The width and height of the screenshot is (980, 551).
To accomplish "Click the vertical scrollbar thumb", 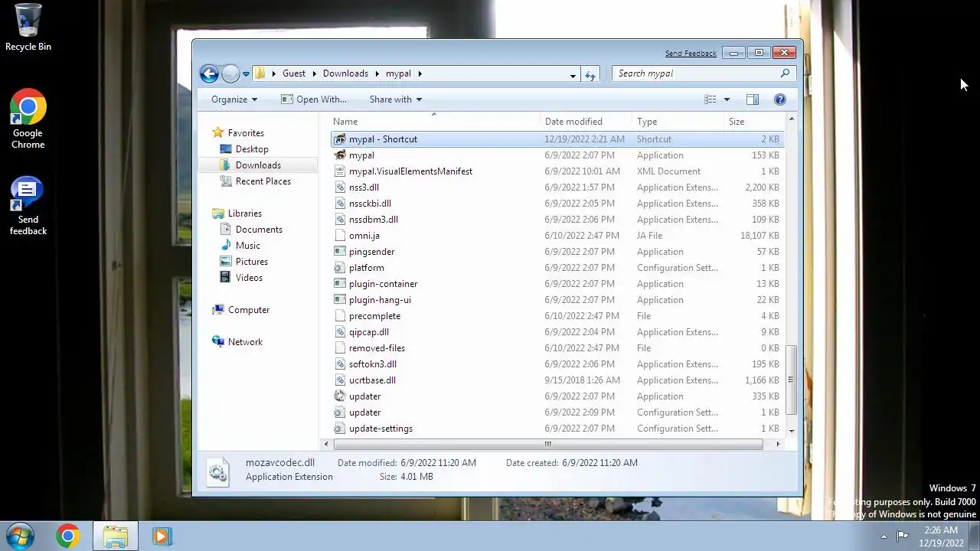I will pos(791,380).
